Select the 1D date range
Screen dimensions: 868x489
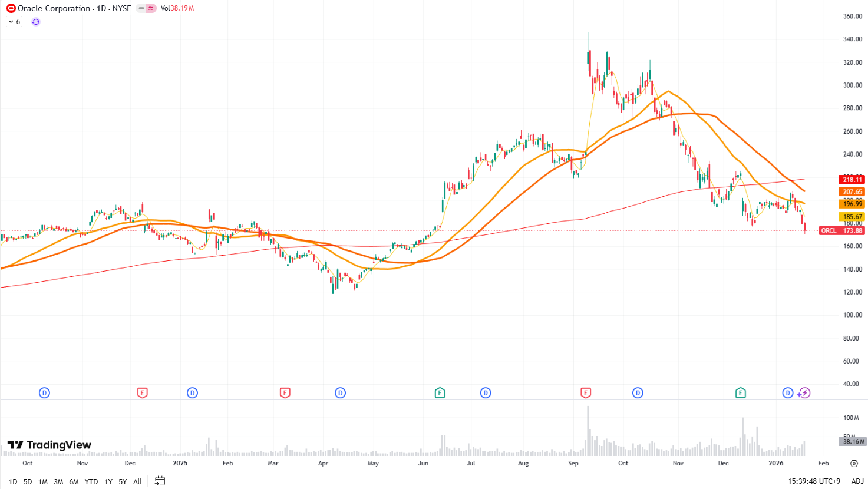pyautogui.click(x=13, y=481)
